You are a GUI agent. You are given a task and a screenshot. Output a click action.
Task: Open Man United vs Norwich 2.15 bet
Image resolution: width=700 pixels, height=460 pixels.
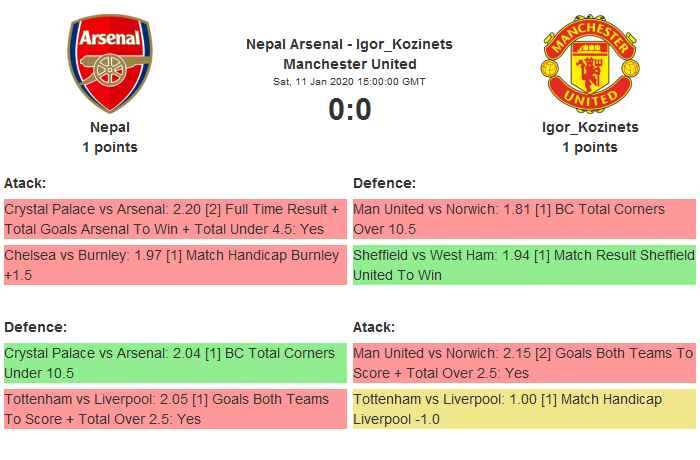(x=523, y=363)
